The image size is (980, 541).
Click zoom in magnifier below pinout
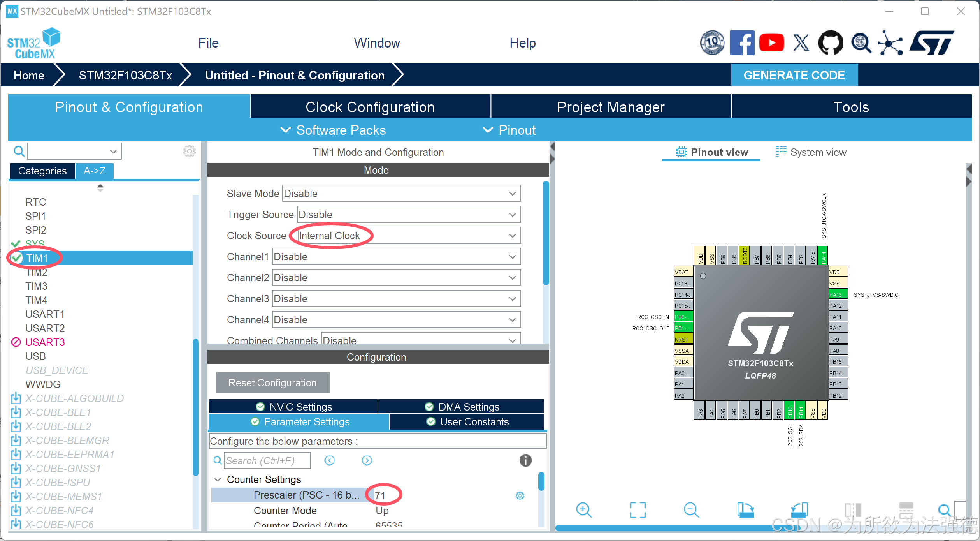tap(583, 509)
